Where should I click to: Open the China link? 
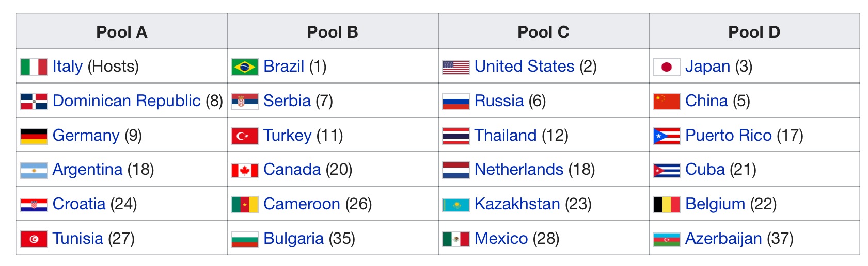[x=706, y=101]
